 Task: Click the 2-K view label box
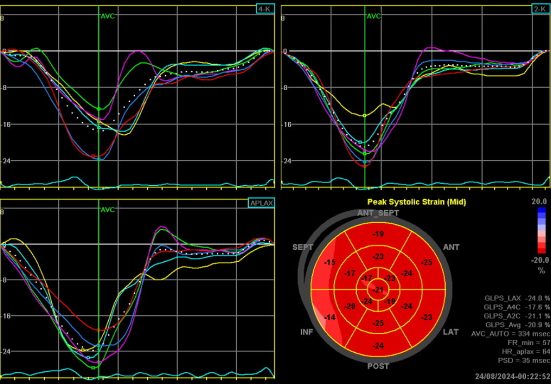pos(540,9)
